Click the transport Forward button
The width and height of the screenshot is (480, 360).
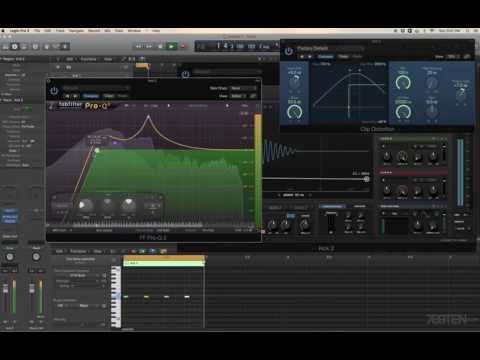[x=149, y=46]
